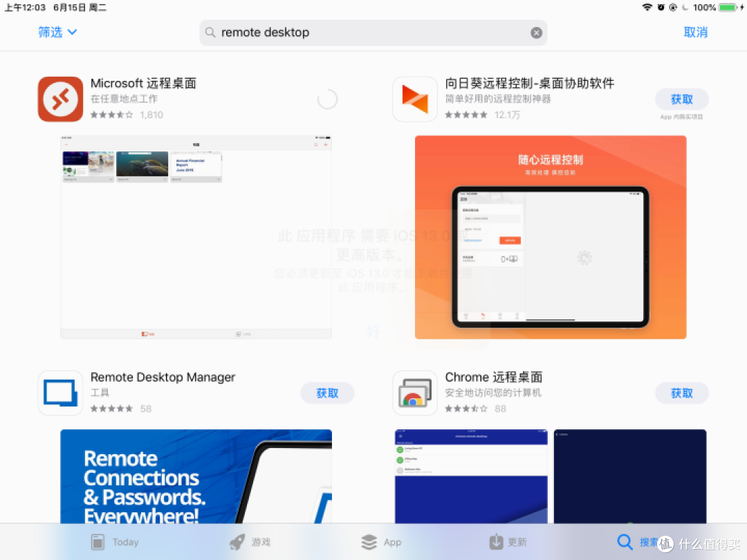Tap the 简单好用的远程控制神器 subtitle

click(498, 99)
